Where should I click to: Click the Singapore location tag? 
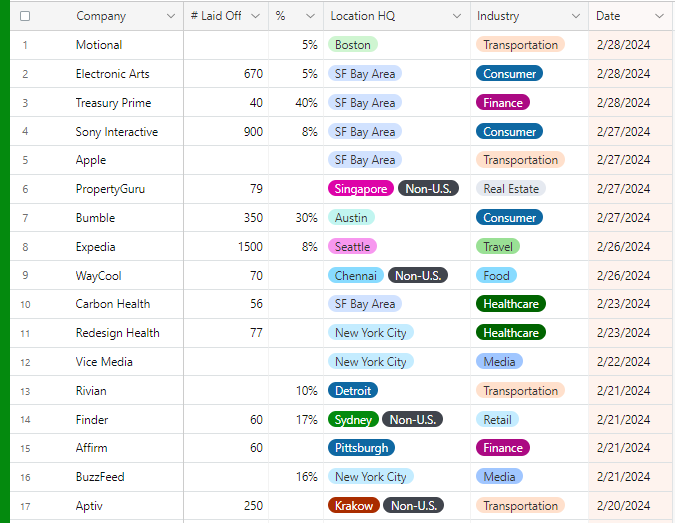[x=361, y=189]
